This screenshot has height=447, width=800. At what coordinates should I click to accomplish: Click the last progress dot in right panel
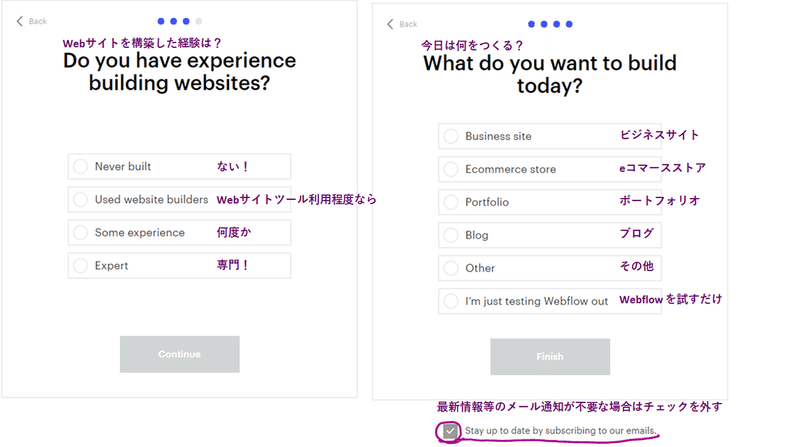click(x=569, y=23)
